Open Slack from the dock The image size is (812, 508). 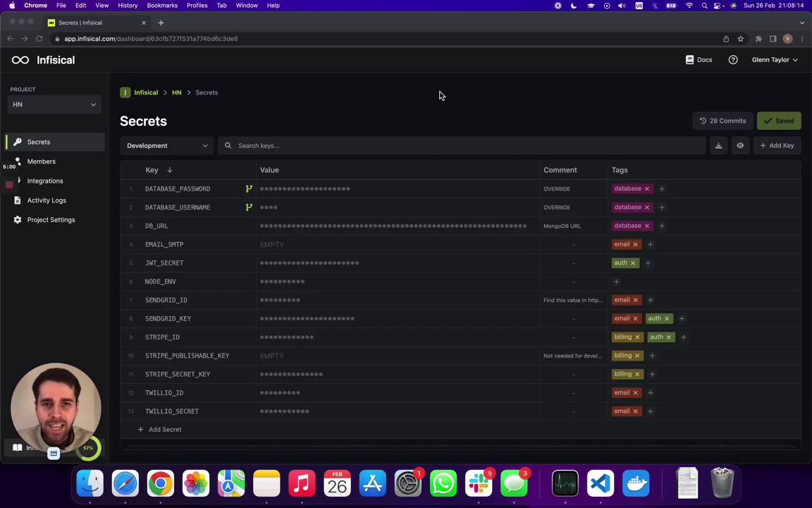click(x=479, y=483)
